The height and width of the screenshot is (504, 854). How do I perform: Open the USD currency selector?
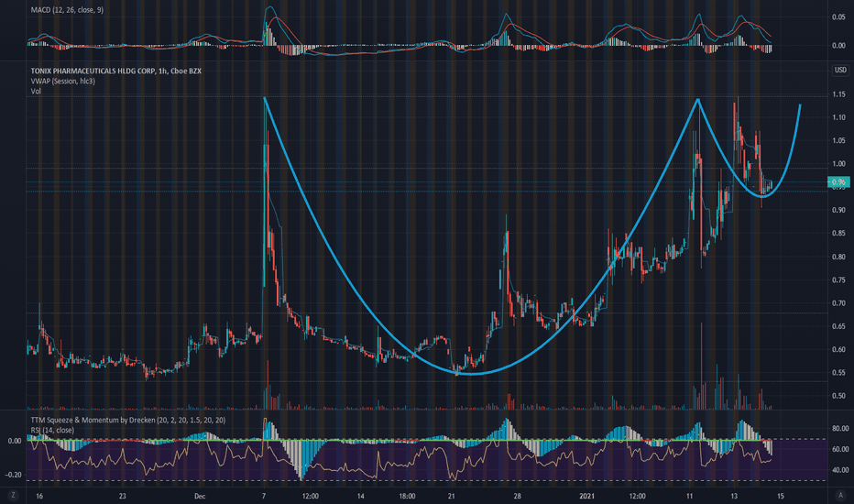tap(840, 70)
